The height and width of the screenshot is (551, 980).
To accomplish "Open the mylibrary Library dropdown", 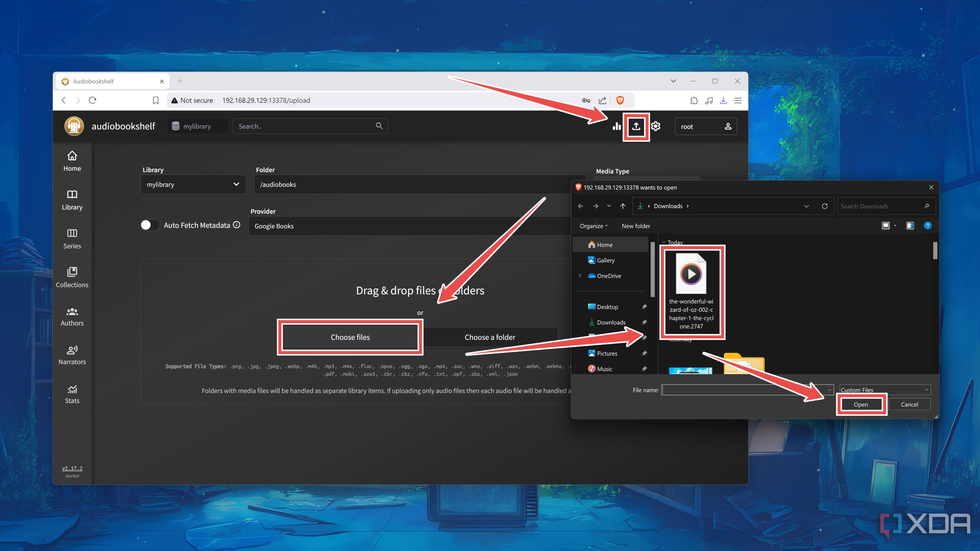I will tap(193, 184).
